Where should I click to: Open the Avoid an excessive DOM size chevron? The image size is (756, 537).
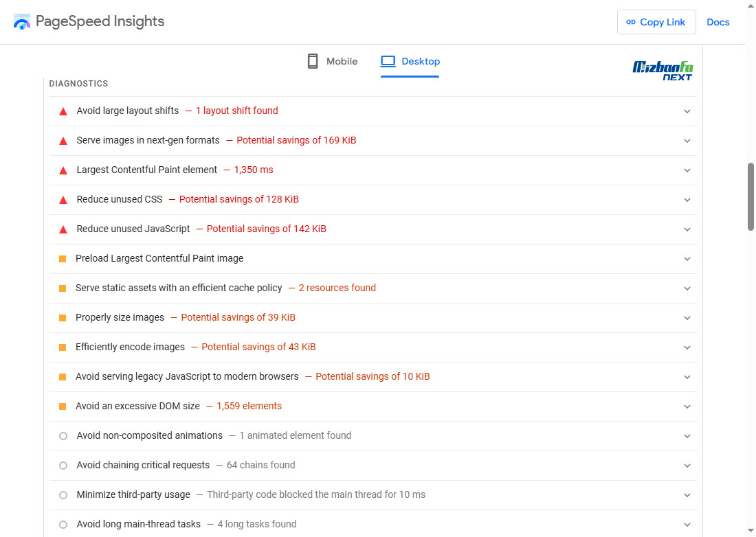click(x=687, y=407)
